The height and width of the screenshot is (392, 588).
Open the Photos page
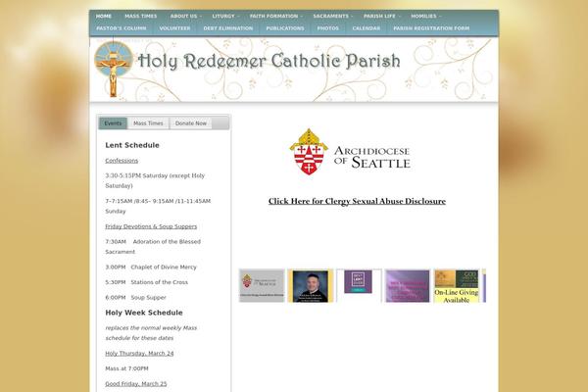327,28
